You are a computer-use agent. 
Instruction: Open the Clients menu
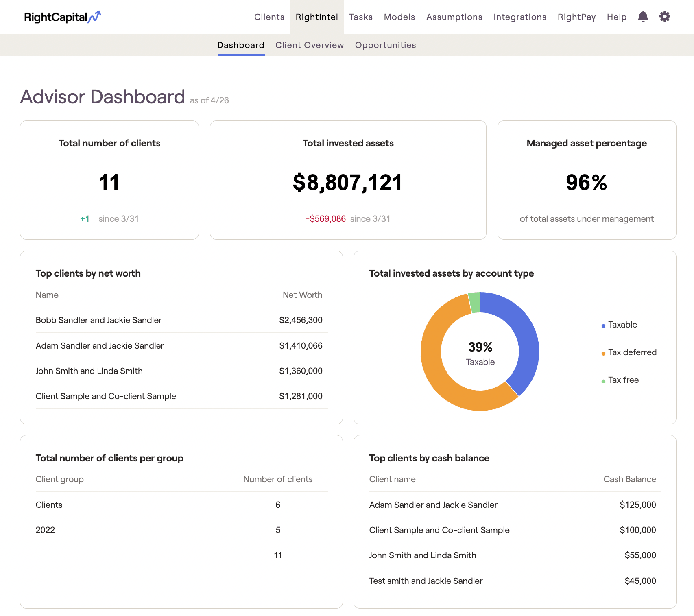(269, 17)
